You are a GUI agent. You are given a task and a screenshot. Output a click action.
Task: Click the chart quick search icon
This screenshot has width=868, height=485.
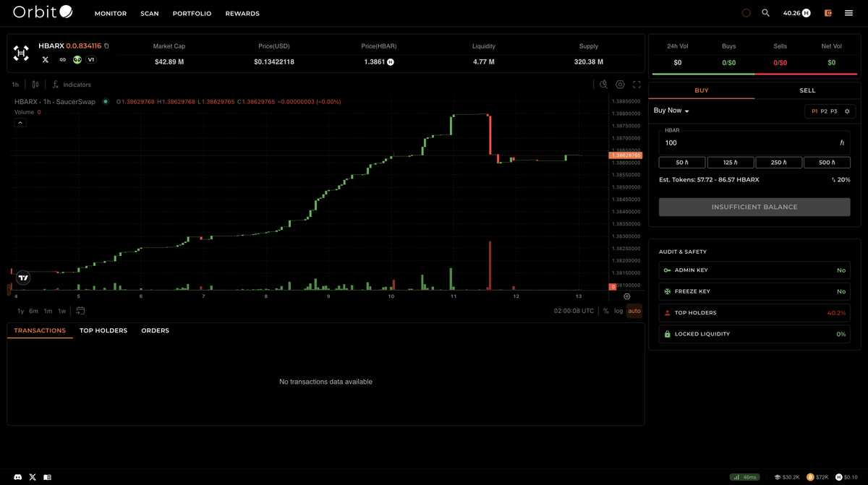click(x=604, y=85)
